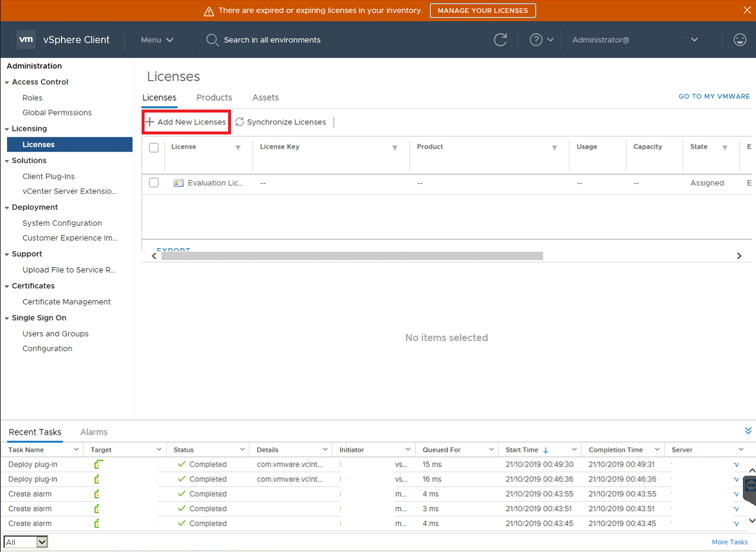Filter the State column

[x=725, y=148]
